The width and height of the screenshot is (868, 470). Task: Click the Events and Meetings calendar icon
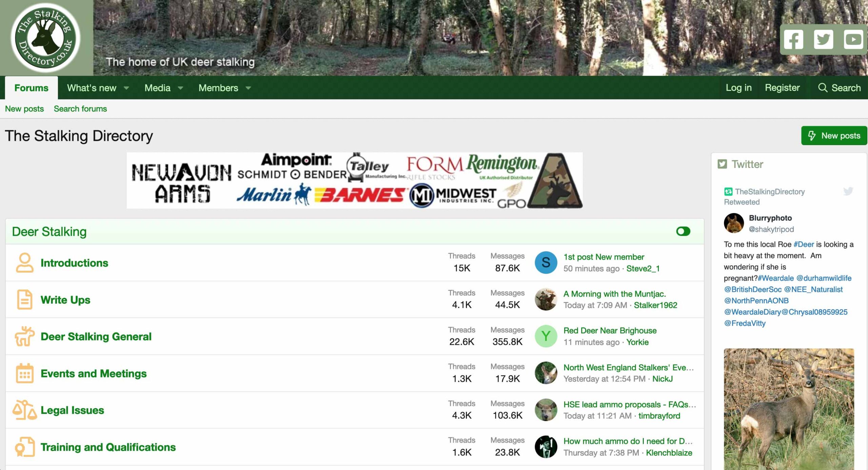pos(25,373)
